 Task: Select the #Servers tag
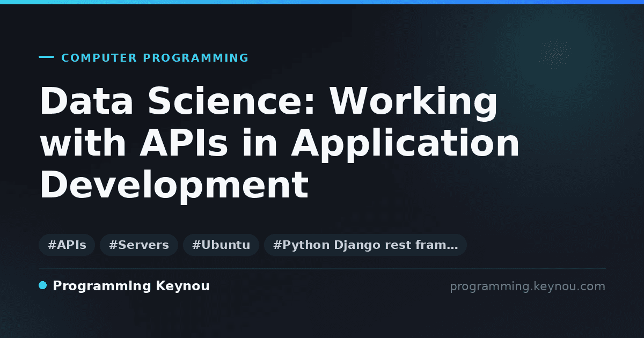[x=139, y=245]
